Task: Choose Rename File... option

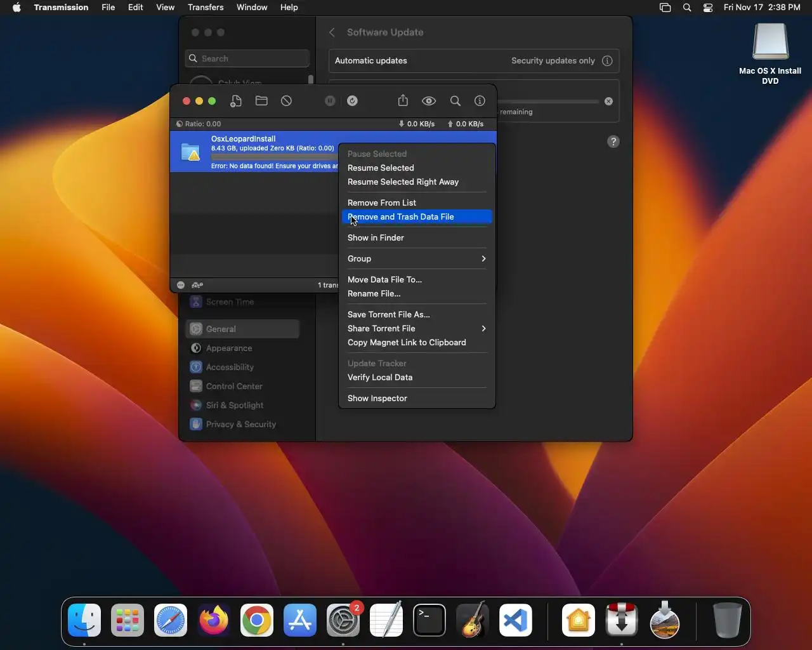Action: [x=417, y=293]
